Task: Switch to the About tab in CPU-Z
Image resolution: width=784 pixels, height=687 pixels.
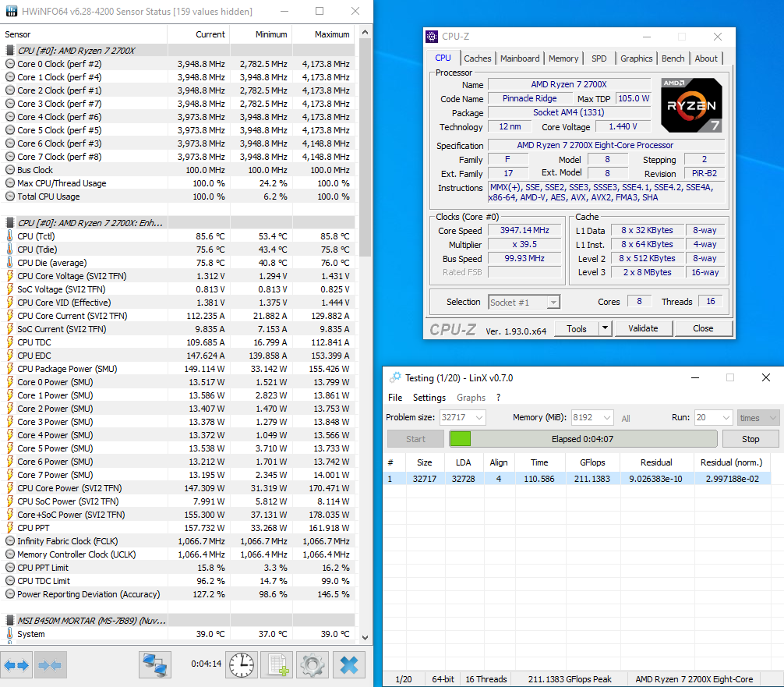Action: tap(706, 58)
